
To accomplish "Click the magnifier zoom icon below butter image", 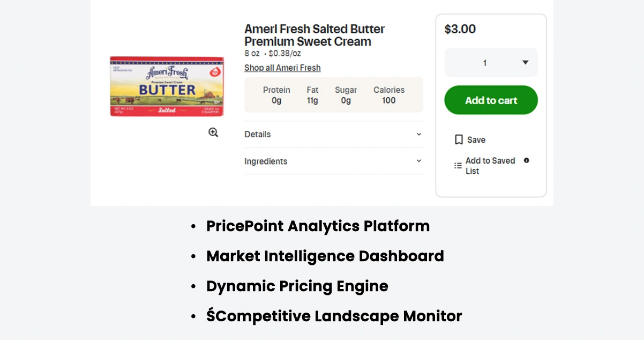I will pyautogui.click(x=213, y=132).
